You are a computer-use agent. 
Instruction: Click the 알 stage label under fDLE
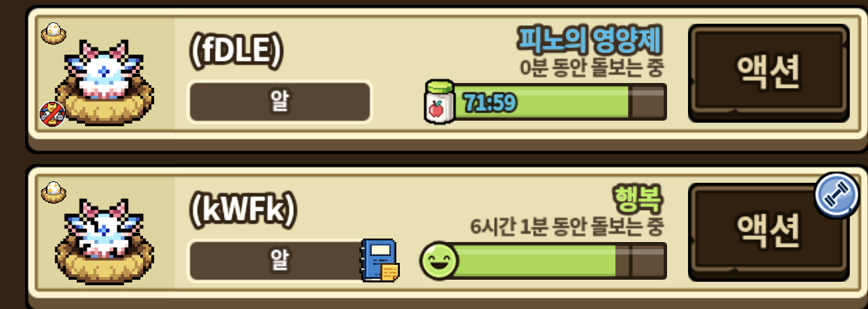coord(280,103)
